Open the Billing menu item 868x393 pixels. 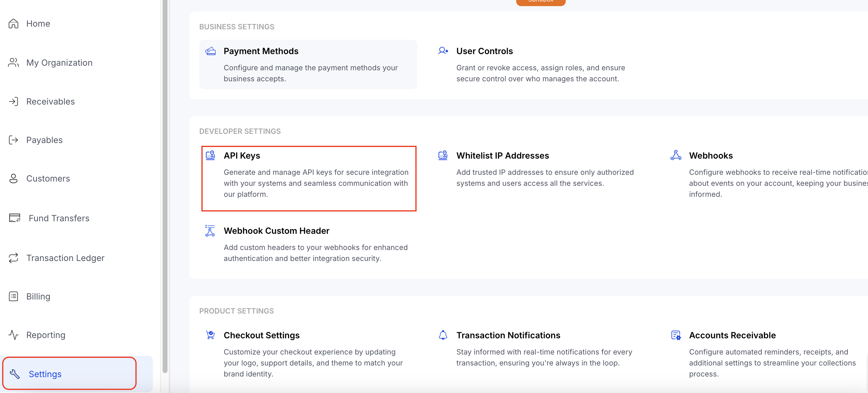pyautogui.click(x=38, y=297)
